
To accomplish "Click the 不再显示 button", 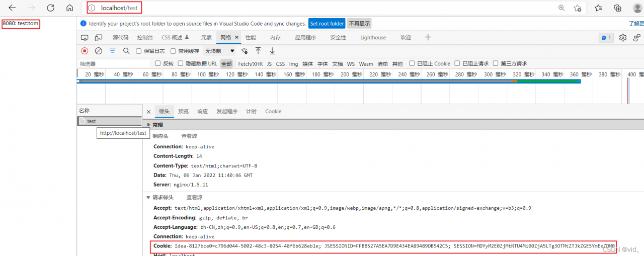I will (x=359, y=24).
